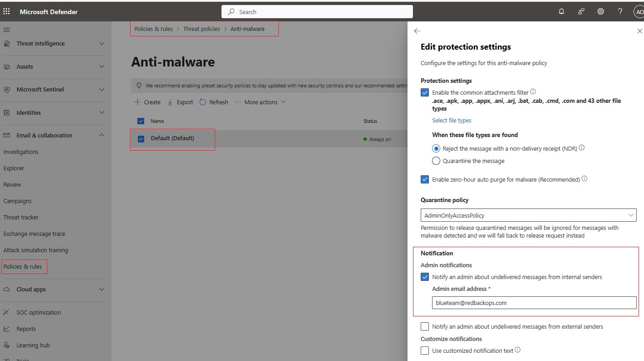Click the Email & collaboration envelope icon

click(x=7, y=135)
